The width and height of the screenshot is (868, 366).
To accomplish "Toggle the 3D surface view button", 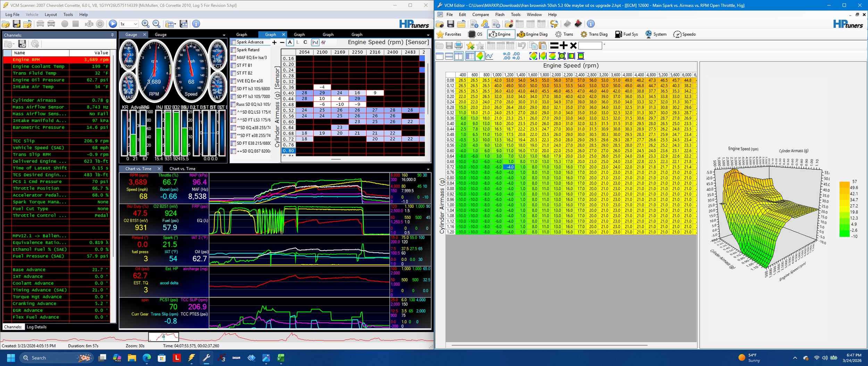I will 480,56.
